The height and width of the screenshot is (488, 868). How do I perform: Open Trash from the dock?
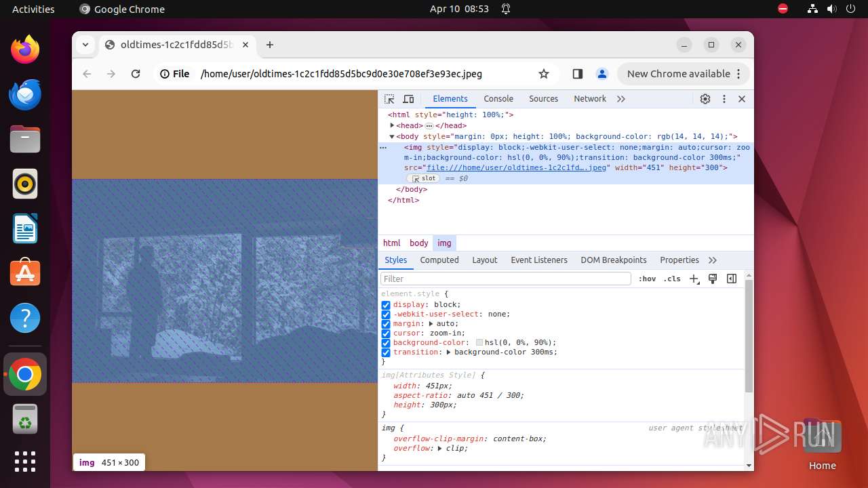tap(25, 420)
